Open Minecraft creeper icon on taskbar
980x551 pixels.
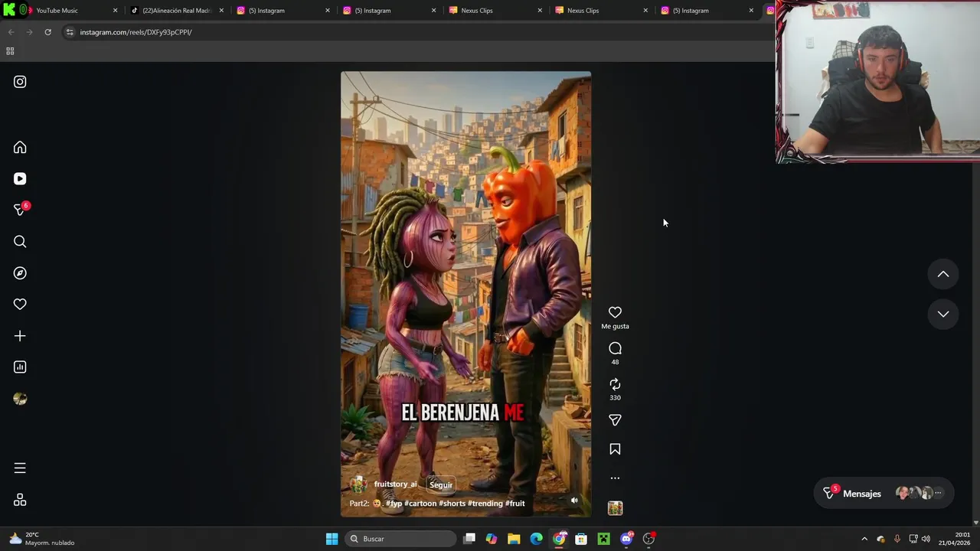[x=604, y=539]
